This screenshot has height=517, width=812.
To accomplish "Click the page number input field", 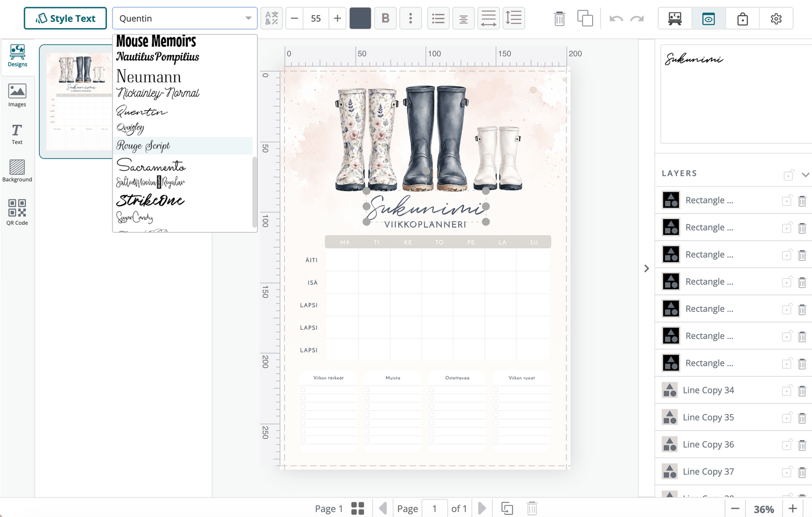I will tap(434, 509).
